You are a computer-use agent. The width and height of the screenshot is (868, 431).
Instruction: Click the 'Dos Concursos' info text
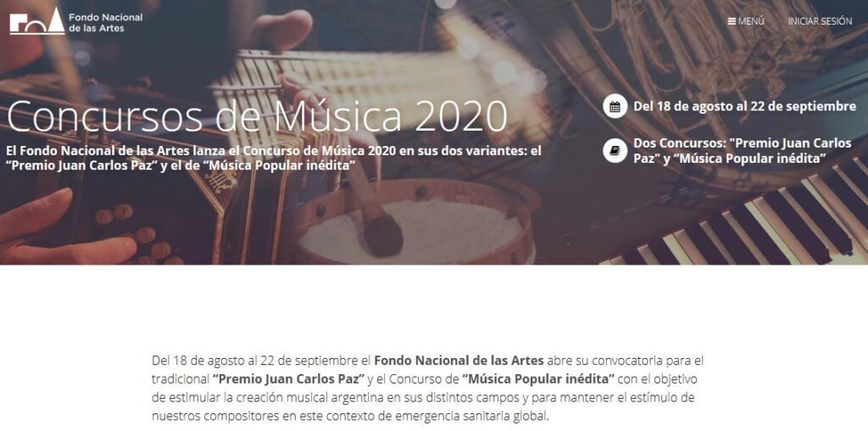click(x=743, y=151)
